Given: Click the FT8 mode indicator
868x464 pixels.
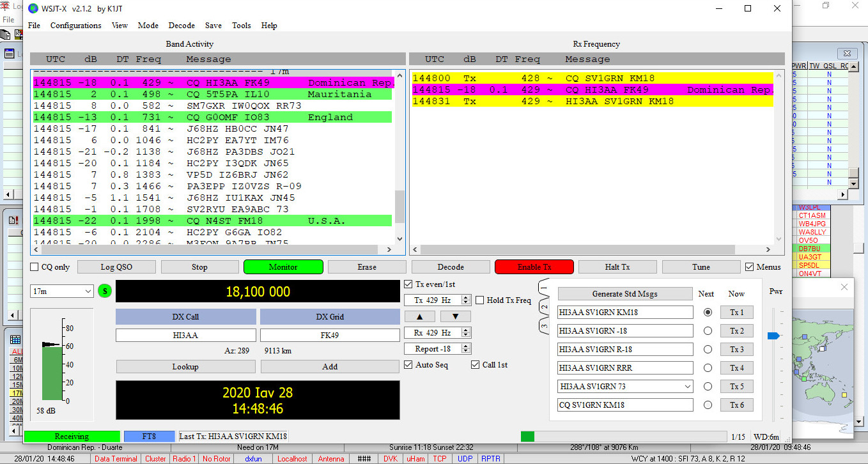Looking at the screenshot, I should pos(149,436).
